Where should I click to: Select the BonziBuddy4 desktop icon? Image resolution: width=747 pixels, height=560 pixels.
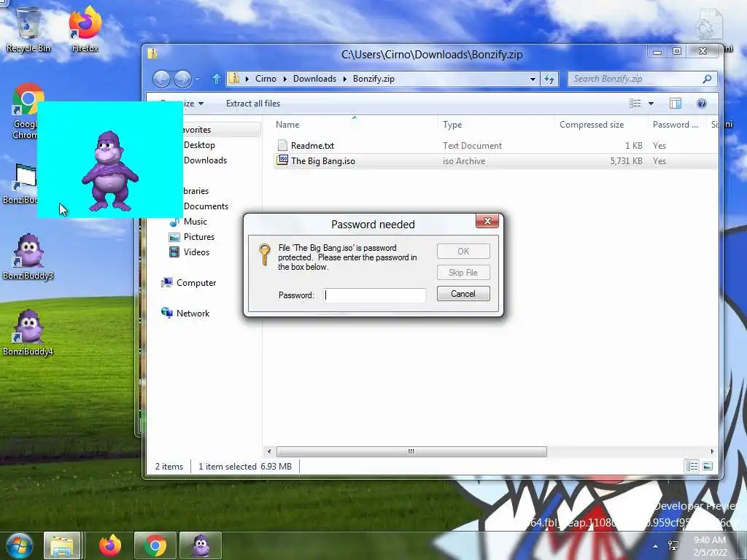(28, 333)
